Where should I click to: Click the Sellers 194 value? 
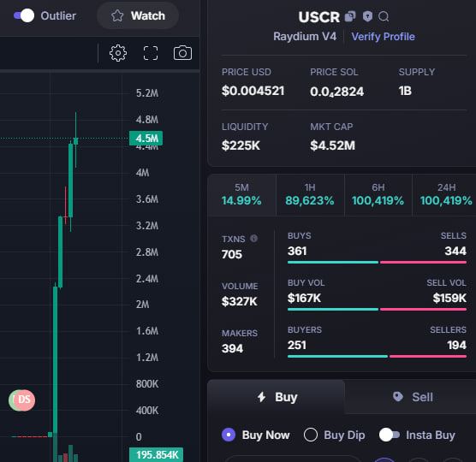tap(456, 345)
